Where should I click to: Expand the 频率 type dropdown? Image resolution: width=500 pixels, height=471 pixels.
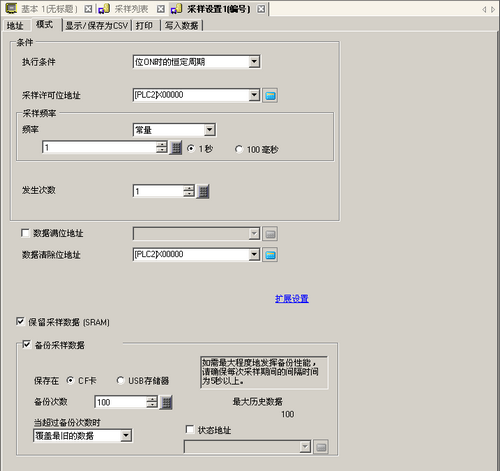pyautogui.click(x=209, y=130)
